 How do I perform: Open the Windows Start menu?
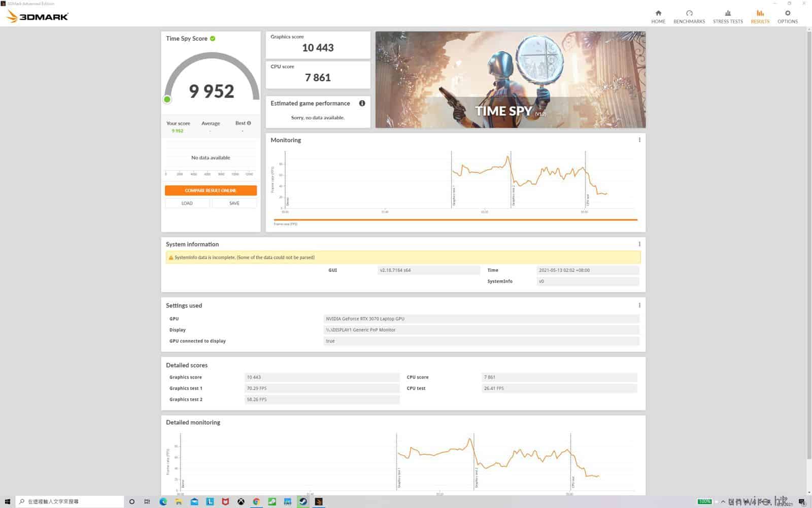coord(7,501)
